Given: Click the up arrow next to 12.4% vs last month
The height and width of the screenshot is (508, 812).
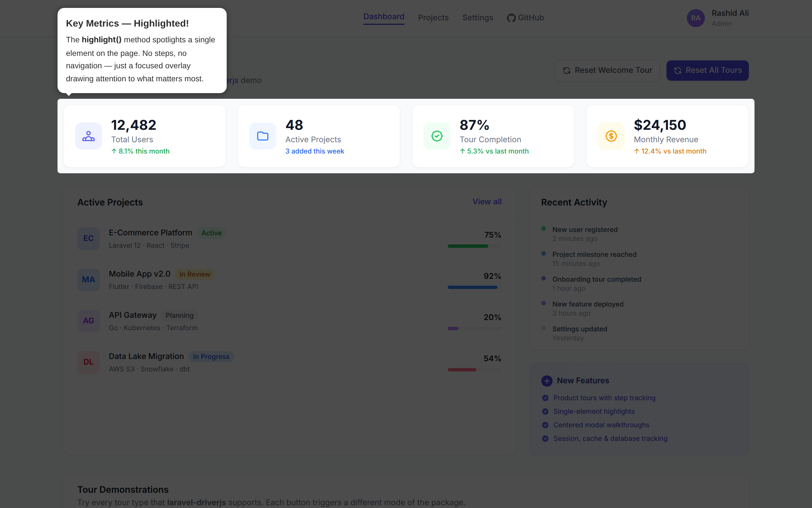Looking at the screenshot, I should point(637,151).
